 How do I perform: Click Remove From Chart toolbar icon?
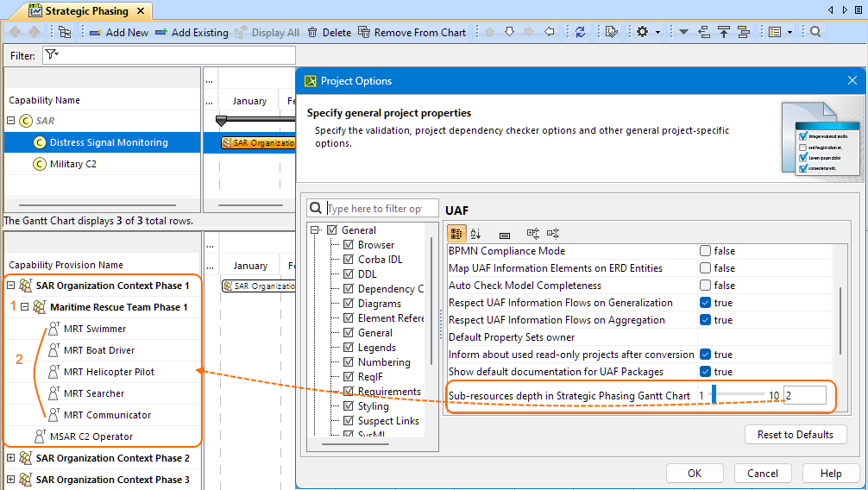click(x=365, y=32)
